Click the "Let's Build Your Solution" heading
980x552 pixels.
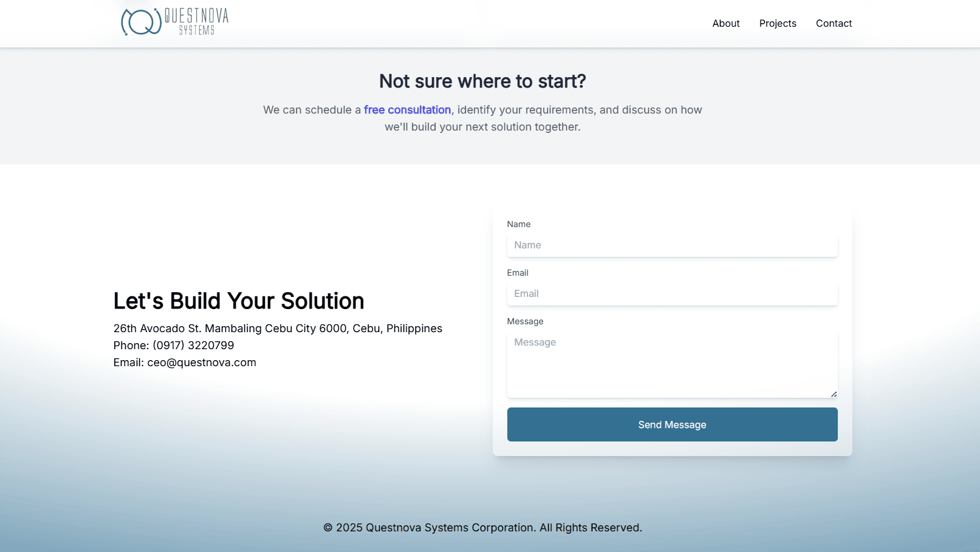tap(238, 301)
